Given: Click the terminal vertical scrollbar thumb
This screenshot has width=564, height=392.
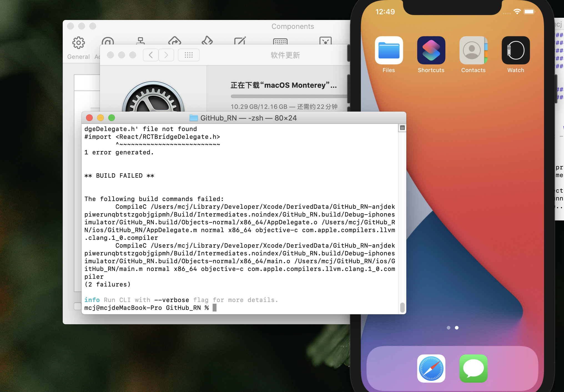Looking at the screenshot, I should 402,307.
